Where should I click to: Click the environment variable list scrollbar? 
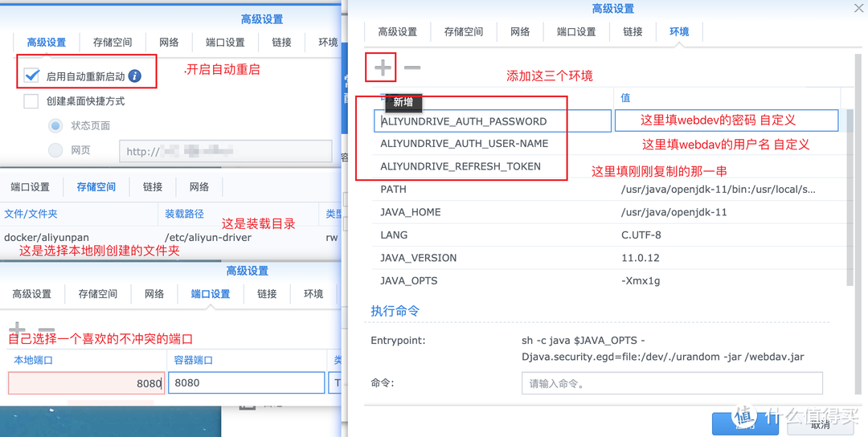[850, 197]
